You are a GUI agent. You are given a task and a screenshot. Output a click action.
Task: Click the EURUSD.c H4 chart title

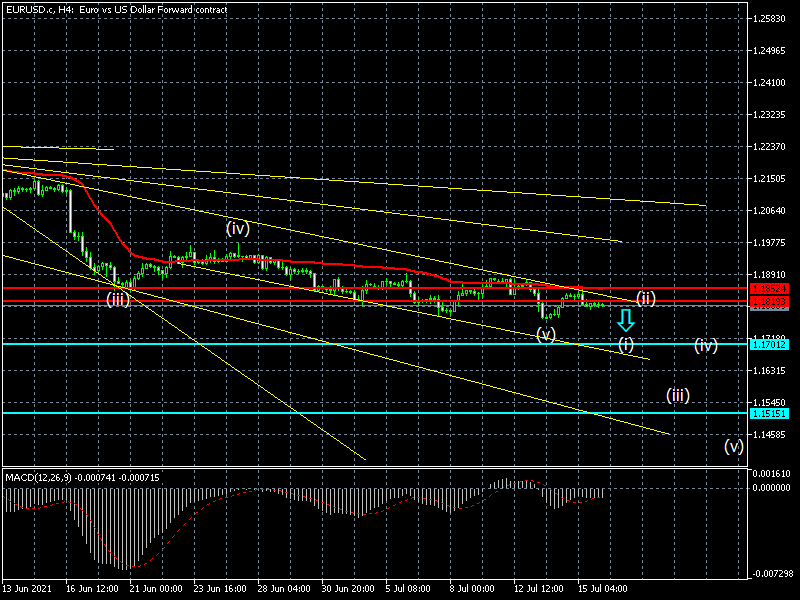click(116, 9)
